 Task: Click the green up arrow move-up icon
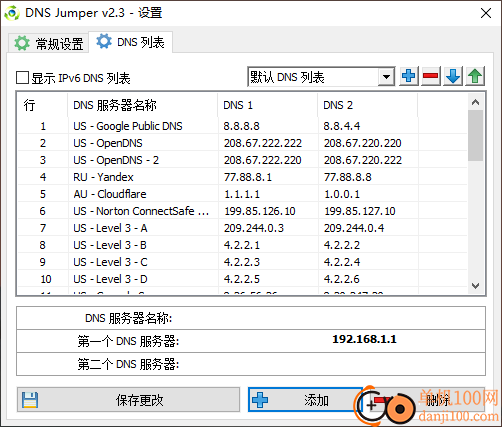[475, 76]
